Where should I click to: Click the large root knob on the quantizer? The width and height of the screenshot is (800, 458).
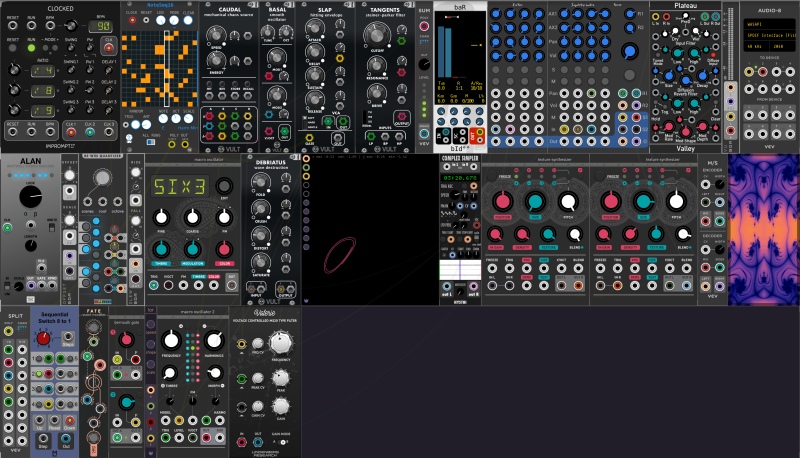tap(103, 177)
